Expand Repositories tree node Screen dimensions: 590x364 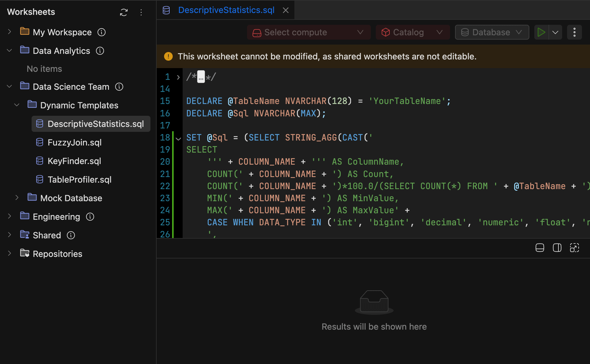pos(10,253)
